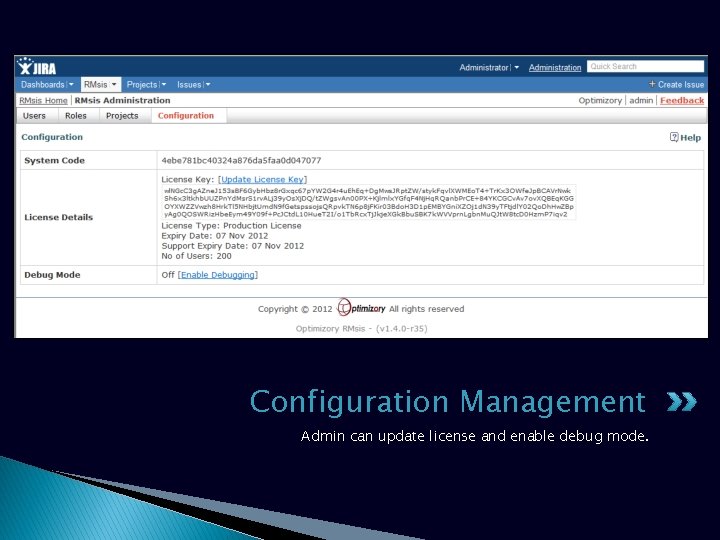
Task: Click the 'RMsis Administration' breadcrumb text
Action: click(x=123, y=101)
